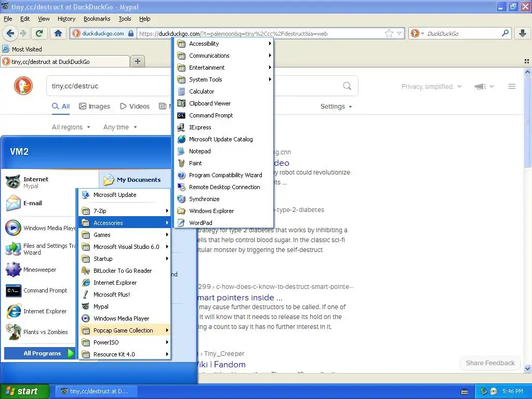Open Windows Explorer
Image resolution: width=532 pixels, height=399 pixels.
pos(224,211)
